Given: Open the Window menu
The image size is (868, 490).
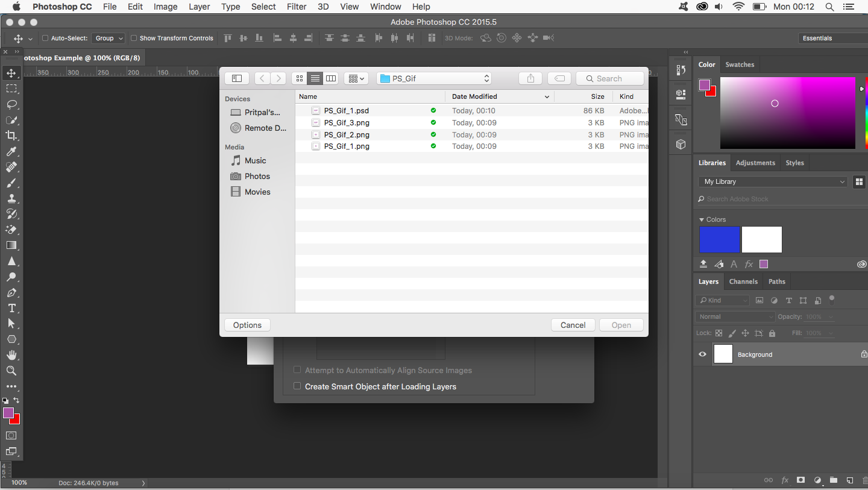Looking at the screenshot, I should click(x=386, y=7).
